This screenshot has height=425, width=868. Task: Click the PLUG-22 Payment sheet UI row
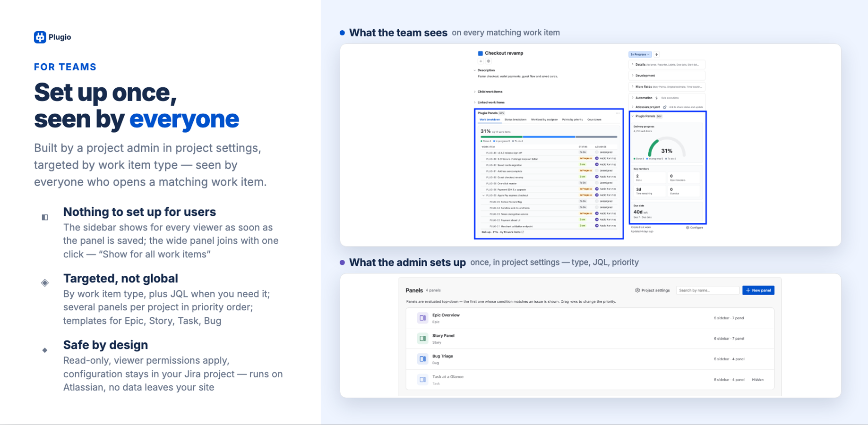click(549, 220)
